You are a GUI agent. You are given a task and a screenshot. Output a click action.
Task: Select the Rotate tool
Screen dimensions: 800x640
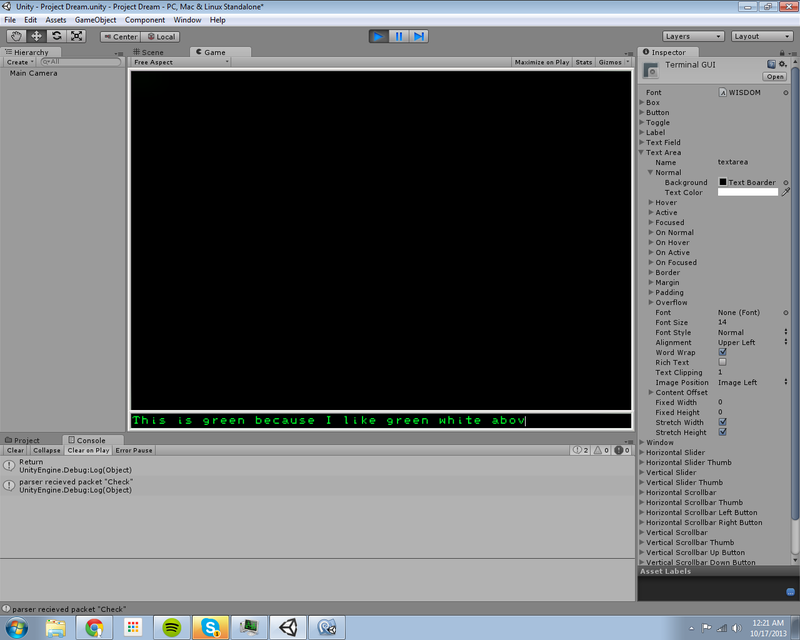click(x=57, y=36)
